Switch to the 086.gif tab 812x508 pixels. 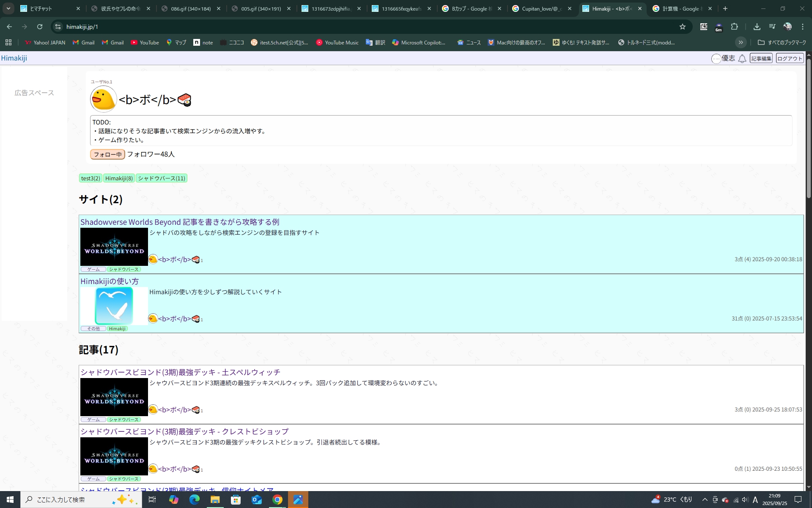[191, 8]
